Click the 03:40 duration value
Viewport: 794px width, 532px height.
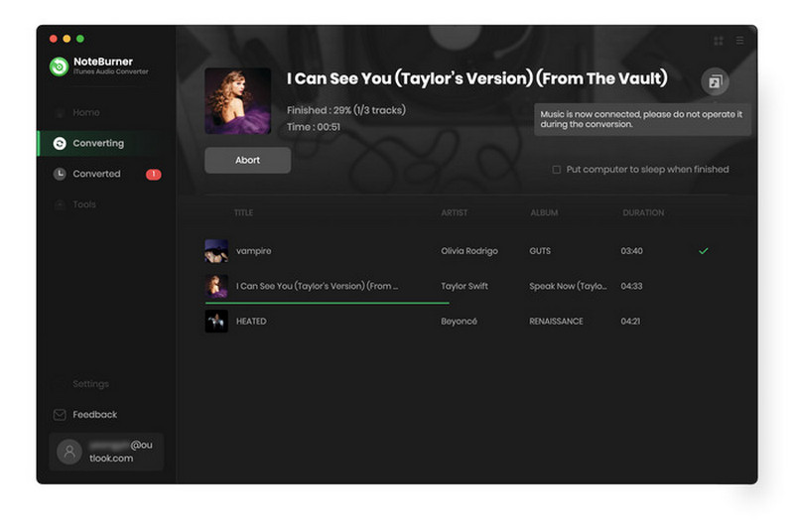631,251
